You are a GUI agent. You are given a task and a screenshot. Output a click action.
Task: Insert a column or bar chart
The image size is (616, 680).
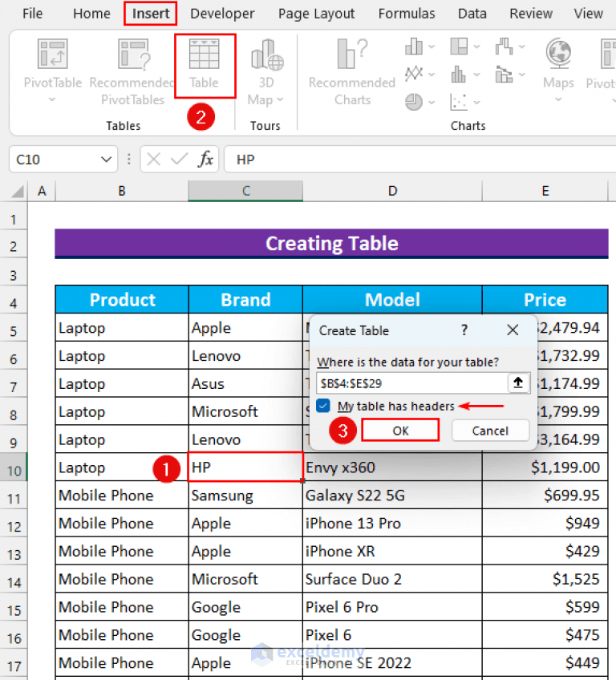point(414,47)
